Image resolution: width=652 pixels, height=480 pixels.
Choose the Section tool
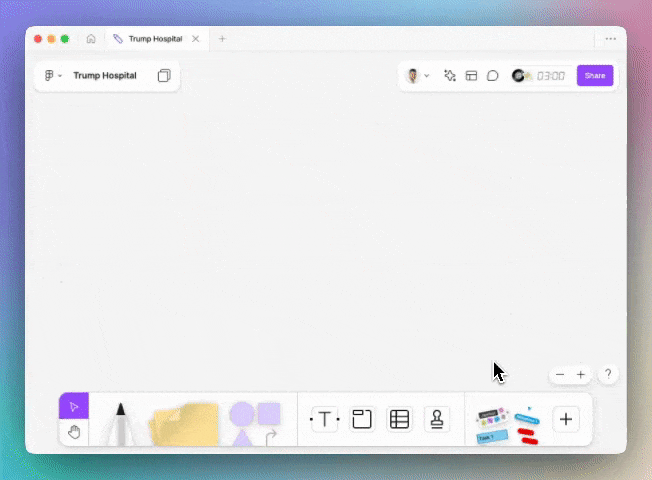pos(362,419)
